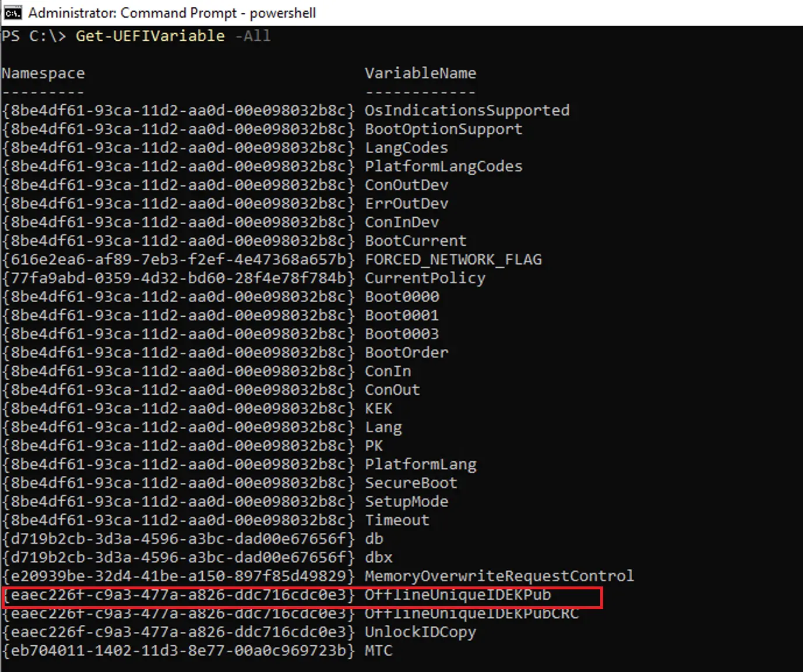
Task: Select ConOutDev variable name
Action: click(x=406, y=185)
